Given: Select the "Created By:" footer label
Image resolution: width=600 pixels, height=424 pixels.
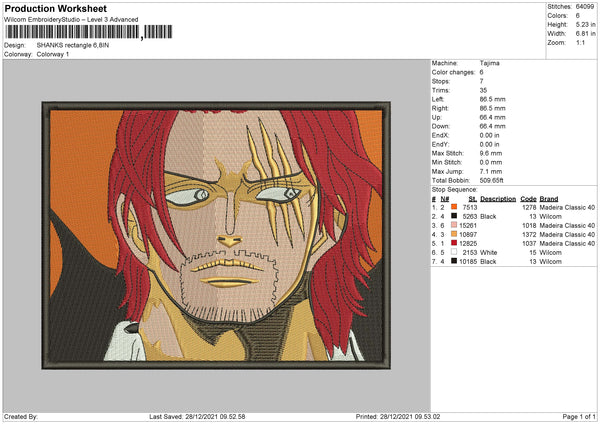Looking at the screenshot, I should tap(21, 416).
